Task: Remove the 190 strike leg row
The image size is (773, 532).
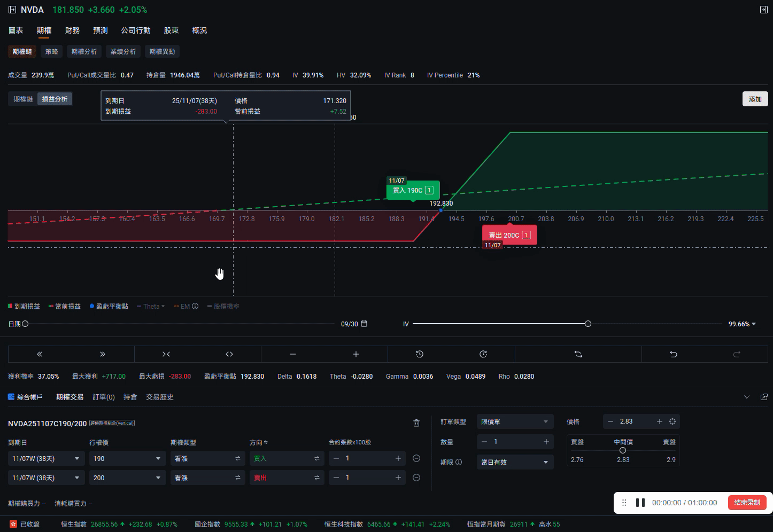Action: point(416,458)
